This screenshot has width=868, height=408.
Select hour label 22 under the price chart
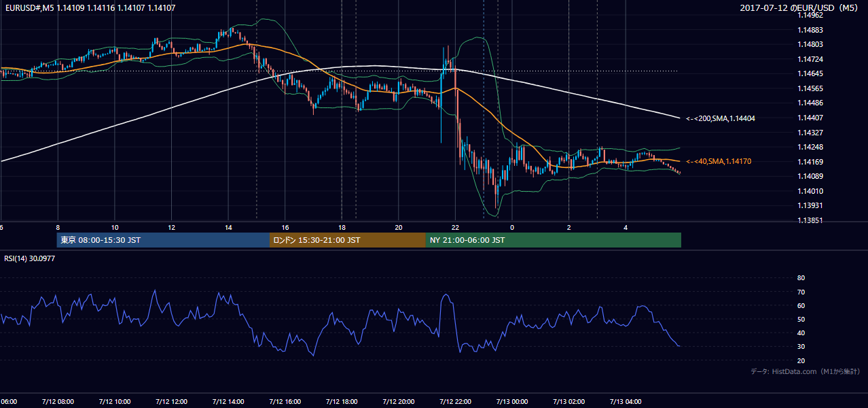(x=455, y=227)
